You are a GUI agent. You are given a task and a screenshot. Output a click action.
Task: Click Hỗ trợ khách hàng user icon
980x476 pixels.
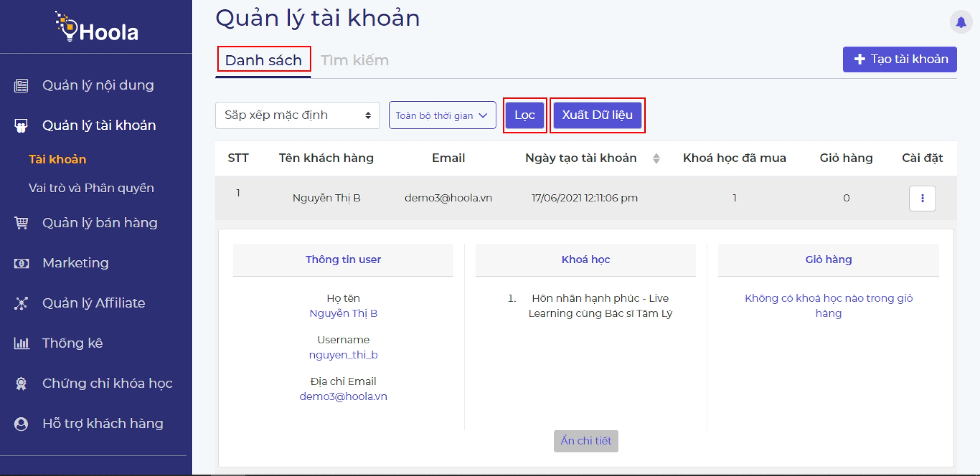point(21,424)
